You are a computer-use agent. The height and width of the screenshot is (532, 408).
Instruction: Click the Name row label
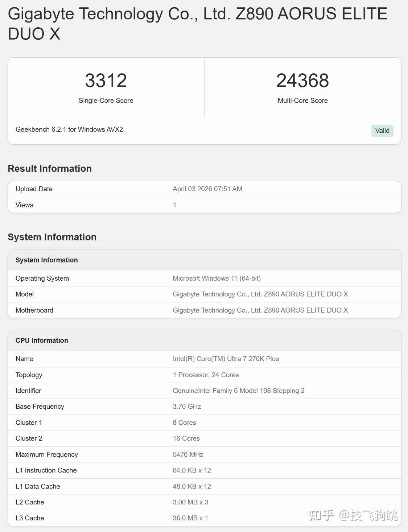coord(24,359)
